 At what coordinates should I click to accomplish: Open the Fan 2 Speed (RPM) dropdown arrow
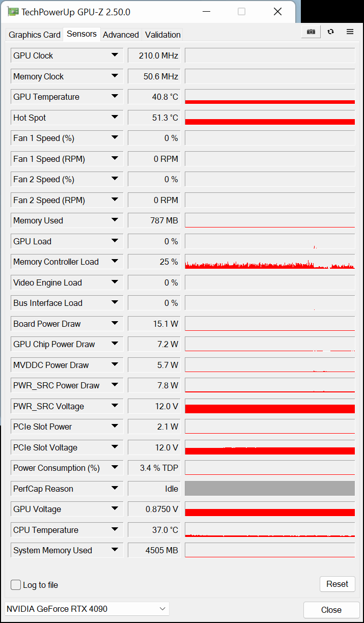[x=115, y=200]
